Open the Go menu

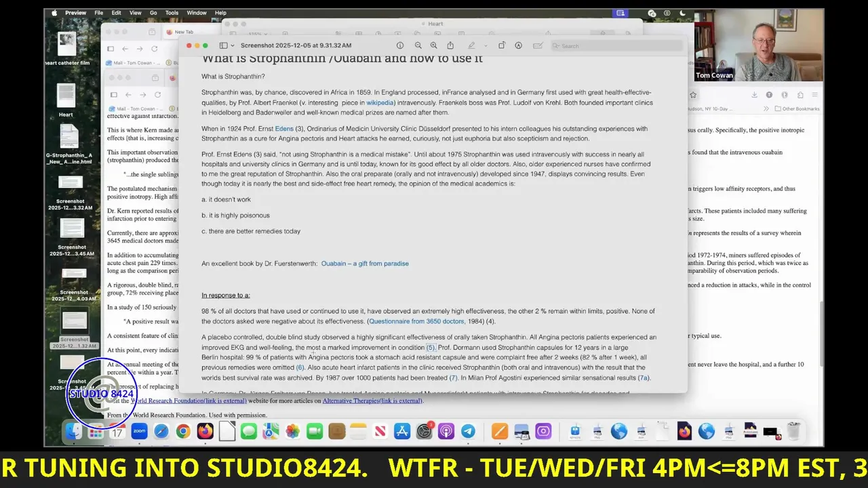[x=153, y=13]
